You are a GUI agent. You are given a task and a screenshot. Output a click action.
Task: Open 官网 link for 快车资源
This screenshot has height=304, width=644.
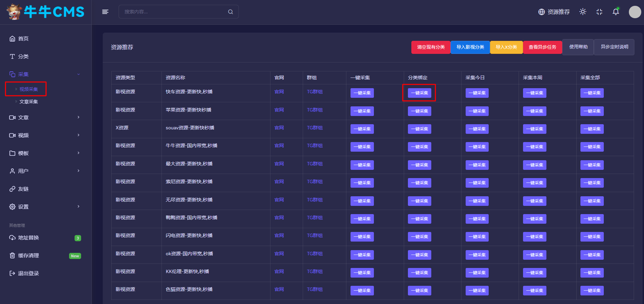279,92
